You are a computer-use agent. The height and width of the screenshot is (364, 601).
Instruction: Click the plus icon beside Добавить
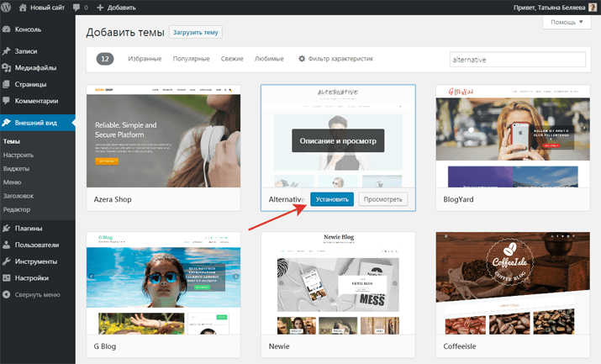100,8
